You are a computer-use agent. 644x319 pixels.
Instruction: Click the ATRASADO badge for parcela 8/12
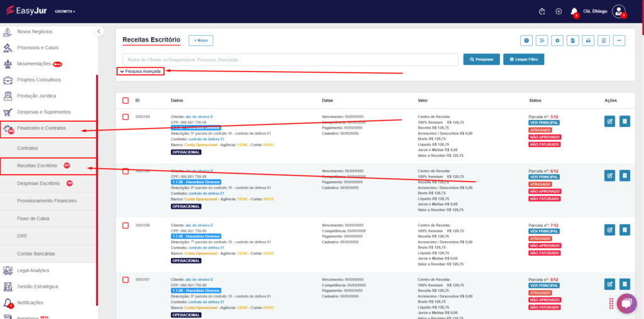540,293
